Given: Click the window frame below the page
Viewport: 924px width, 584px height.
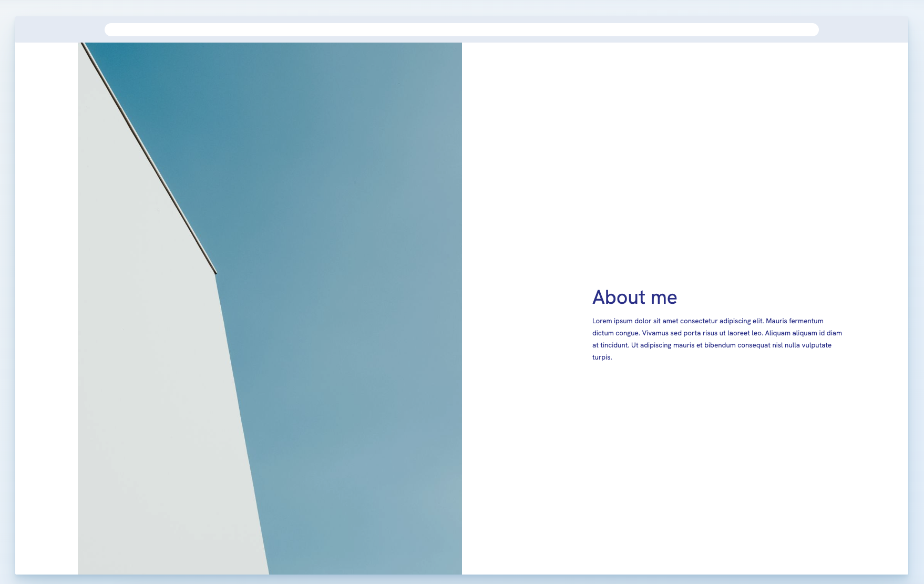Looking at the screenshot, I should pyautogui.click(x=463, y=578).
